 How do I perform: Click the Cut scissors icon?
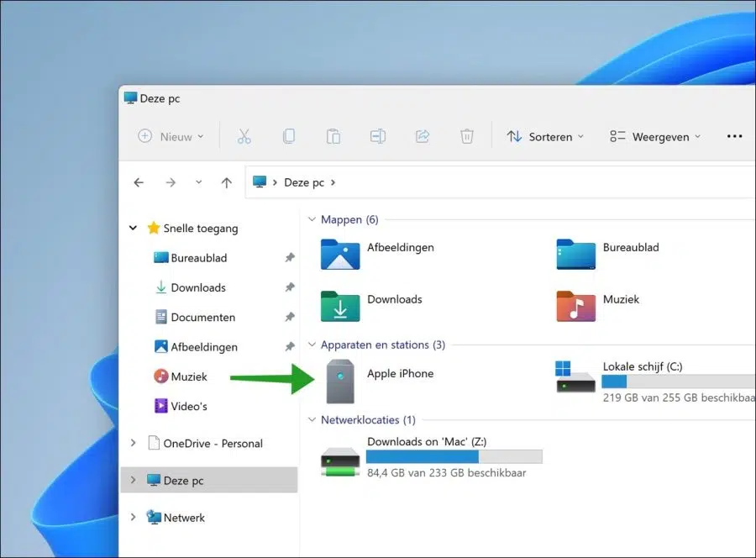pyautogui.click(x=244, y=136)
